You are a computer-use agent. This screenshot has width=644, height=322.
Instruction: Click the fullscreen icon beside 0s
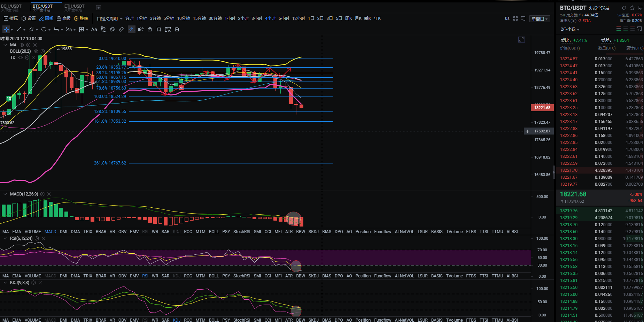[515, 18]
